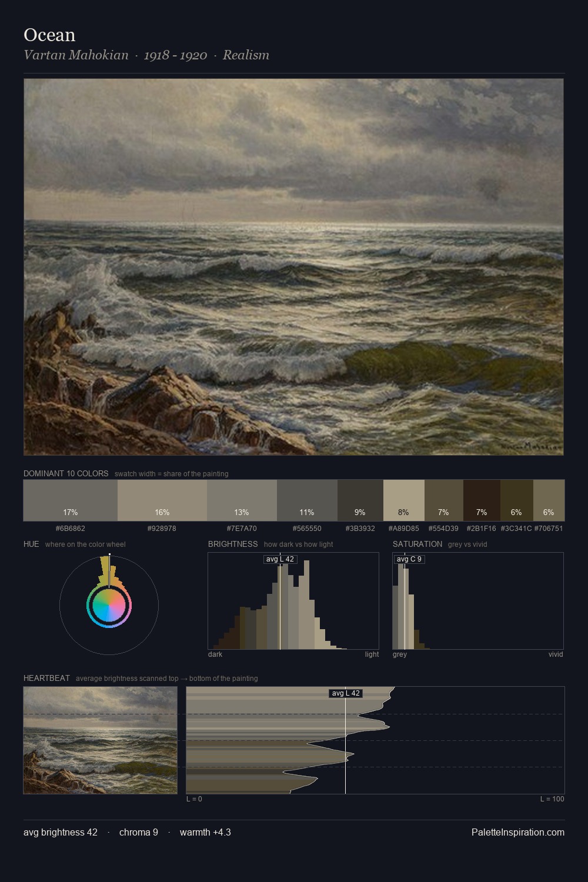The image size is (588, 882).
Task: Select the #A89D85 swatch at 8%
Action: coord(404,500)
